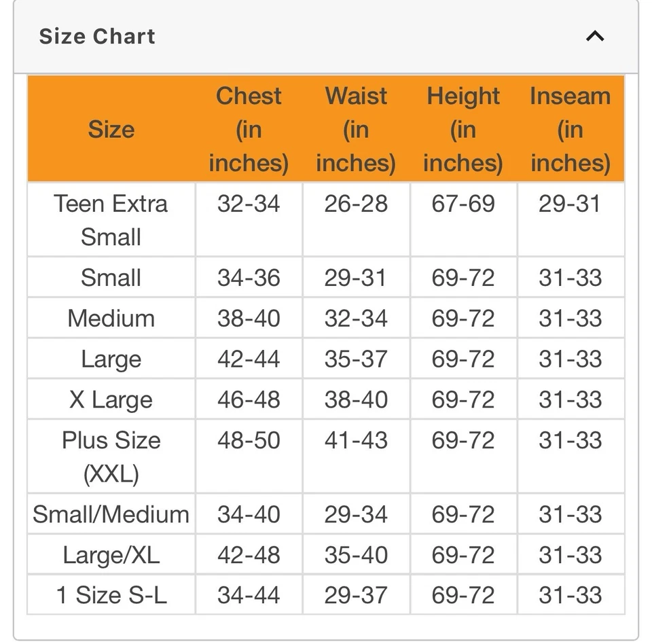
Task: Click the inseam value 29-31 cell
Action: 570,204
